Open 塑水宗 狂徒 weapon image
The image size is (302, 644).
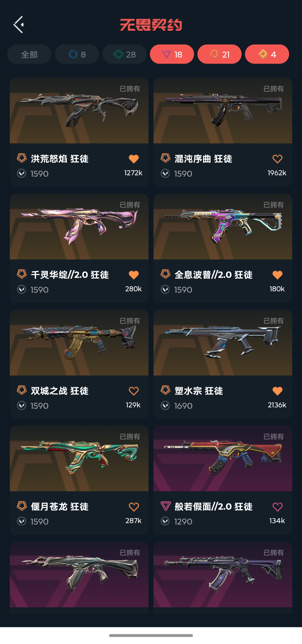(x=223, y=343)
